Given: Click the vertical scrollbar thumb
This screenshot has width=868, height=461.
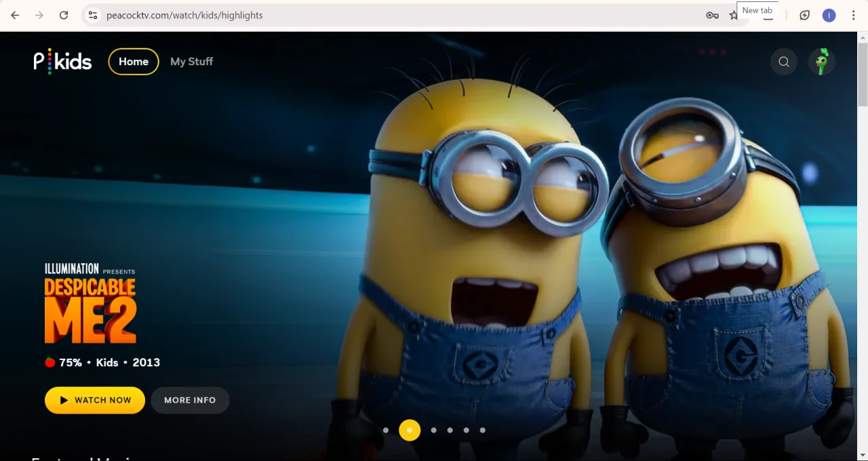Looking at the screenshot, I should pos(863,75).
